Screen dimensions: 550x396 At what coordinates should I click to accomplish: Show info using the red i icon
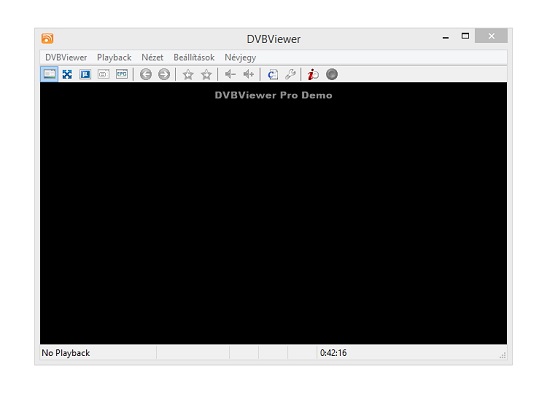(x=313, y=74)
